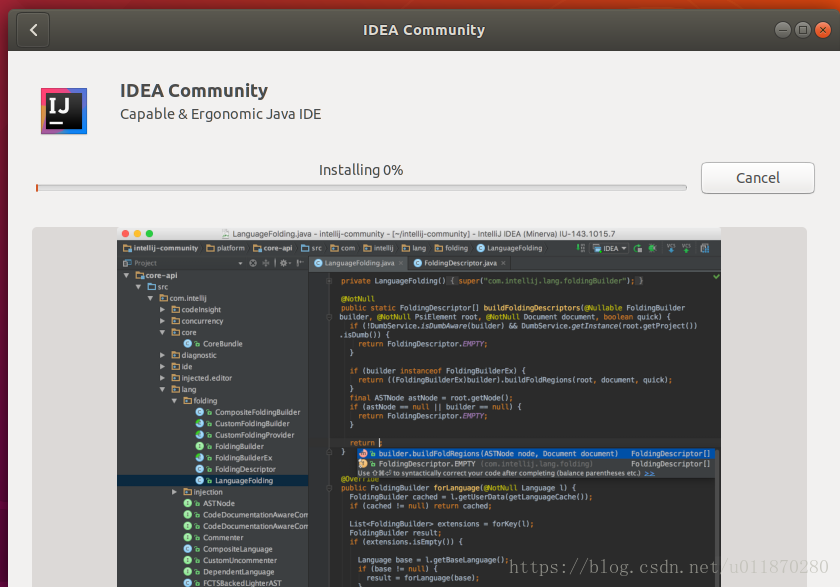
Task: Select the "IDEA Community" app name heading
Action: coord(193,91)
